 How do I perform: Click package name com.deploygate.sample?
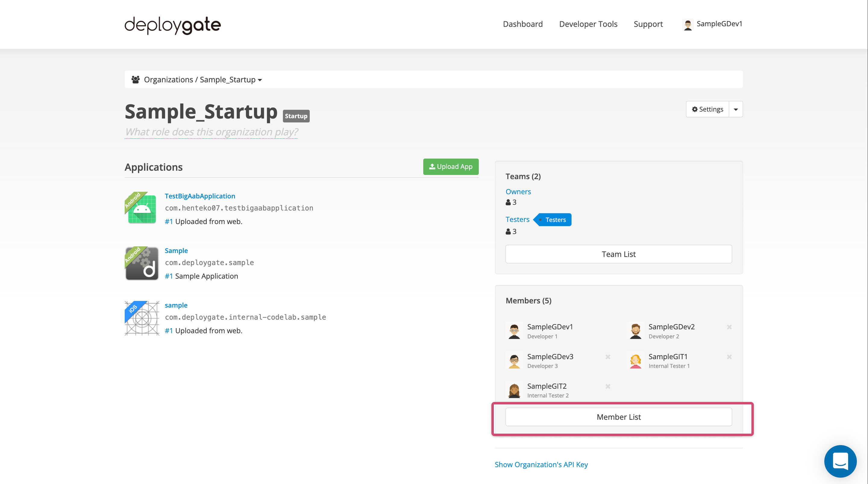pyautogui.click(x=209, y=263)
